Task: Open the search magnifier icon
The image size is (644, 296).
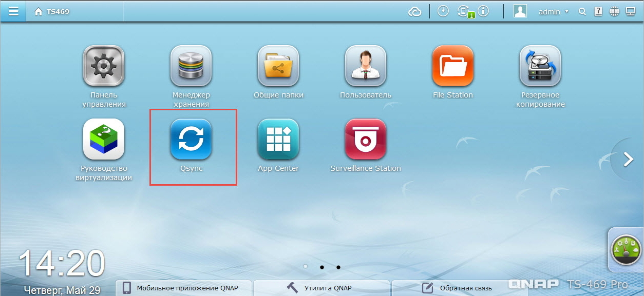Action: [582, 11]
